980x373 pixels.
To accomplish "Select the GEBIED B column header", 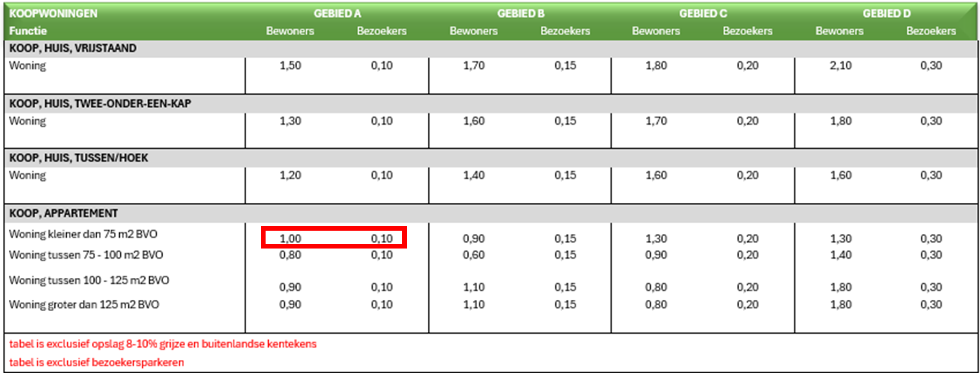I will coord(521,13).
